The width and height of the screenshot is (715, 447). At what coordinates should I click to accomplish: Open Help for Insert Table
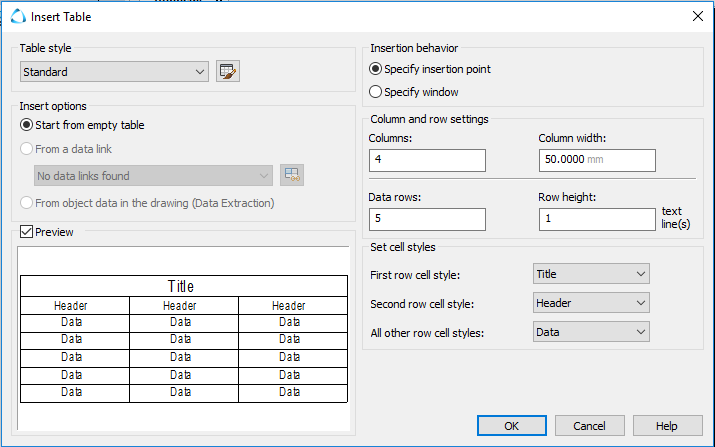coord(667,426)
